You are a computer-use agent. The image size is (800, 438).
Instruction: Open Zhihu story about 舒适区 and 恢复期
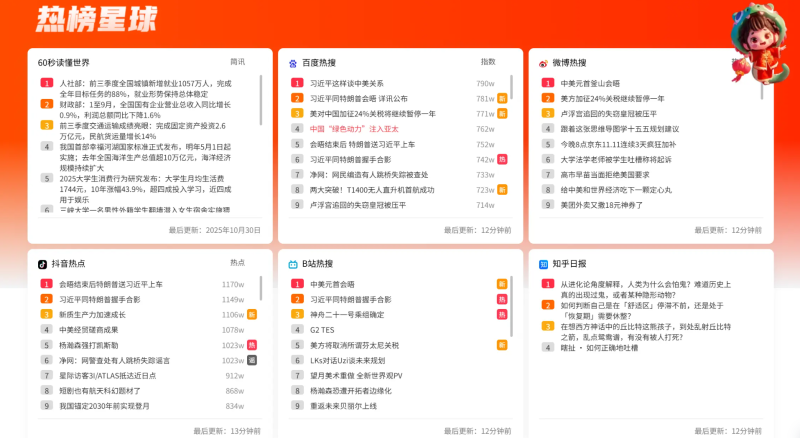click(x=642, y=310)
